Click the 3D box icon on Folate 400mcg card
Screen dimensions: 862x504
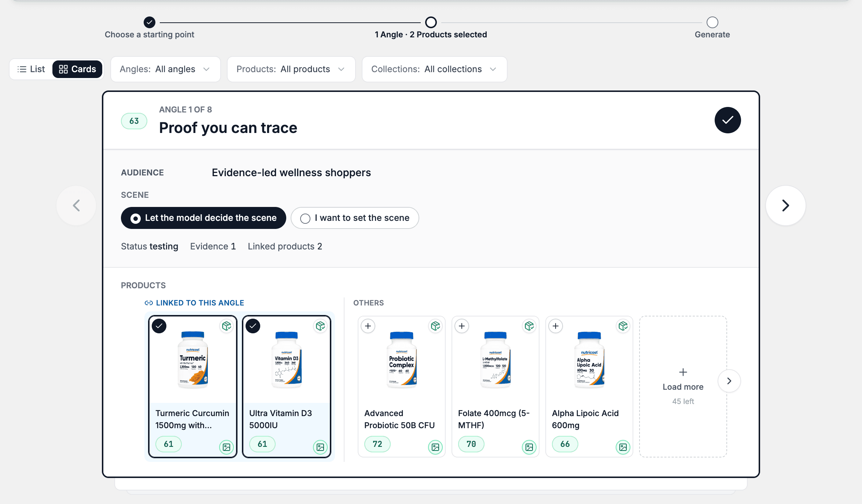529,326
